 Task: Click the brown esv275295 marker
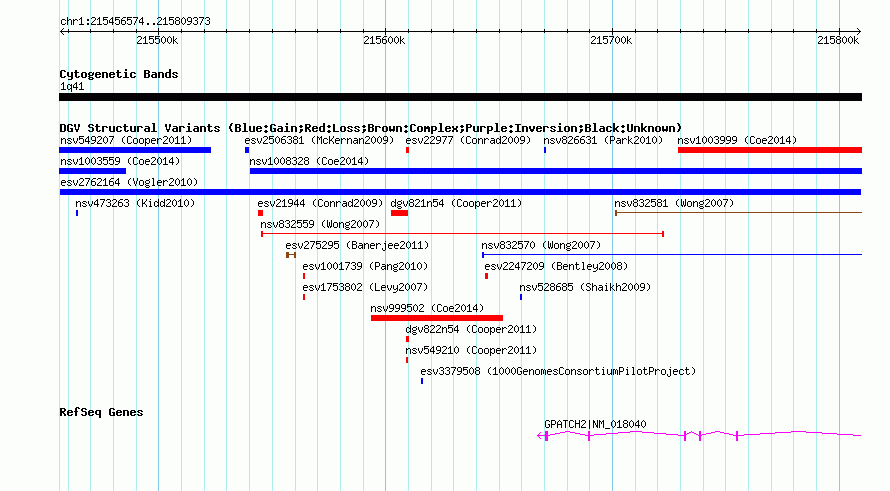click(x=291, y=255)
